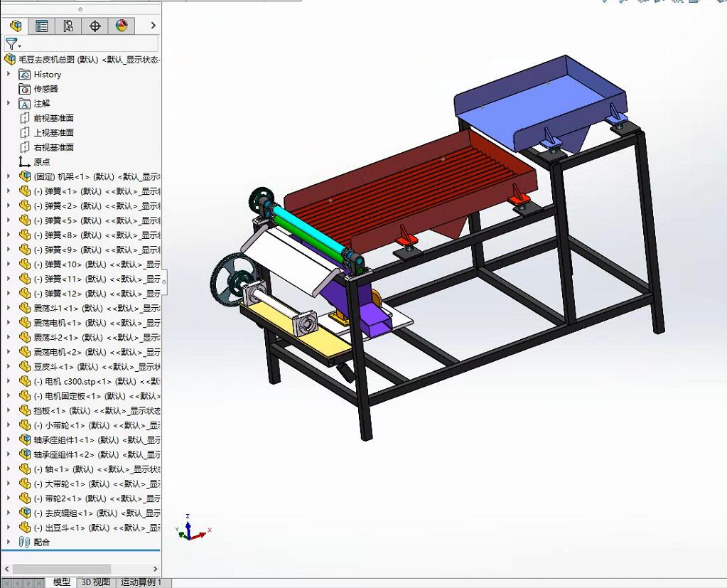Open the DisplayManager color ball tab
The width and height of the screenshot is (727, 588).
122,26
